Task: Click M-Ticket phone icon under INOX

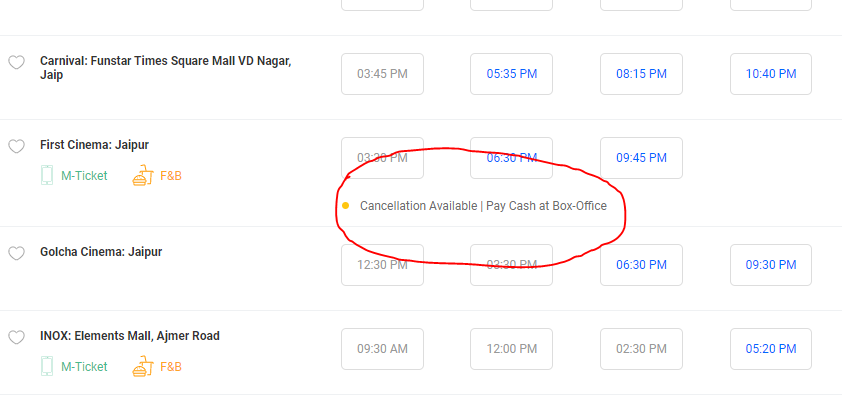Action: pos(47,366)
